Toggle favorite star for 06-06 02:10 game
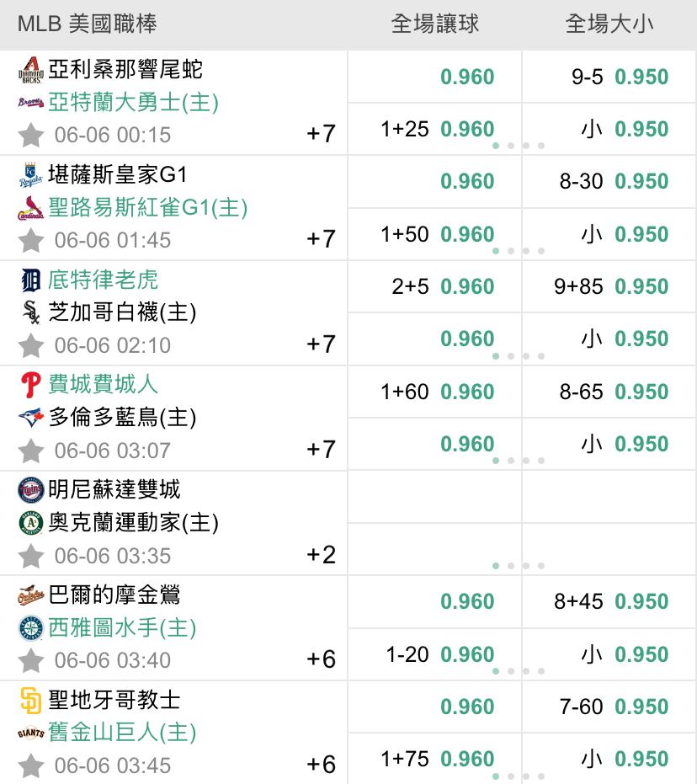Viewport: 697px width, 784px height. coord(31,345)
